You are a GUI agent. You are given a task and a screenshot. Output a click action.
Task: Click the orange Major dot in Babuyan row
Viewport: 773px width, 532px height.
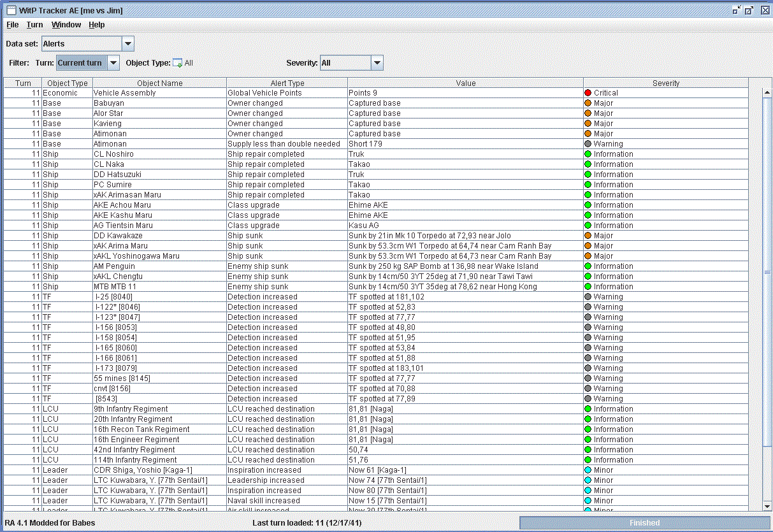pos(588,103)
